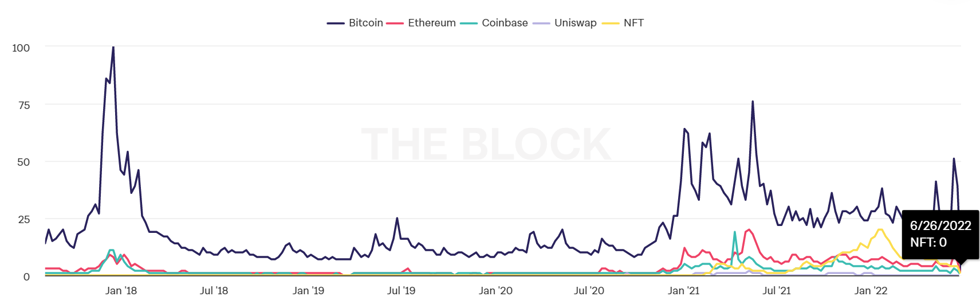Toggle the Bitcoin series legend label
980x300 pixels.
pos(365,23)
